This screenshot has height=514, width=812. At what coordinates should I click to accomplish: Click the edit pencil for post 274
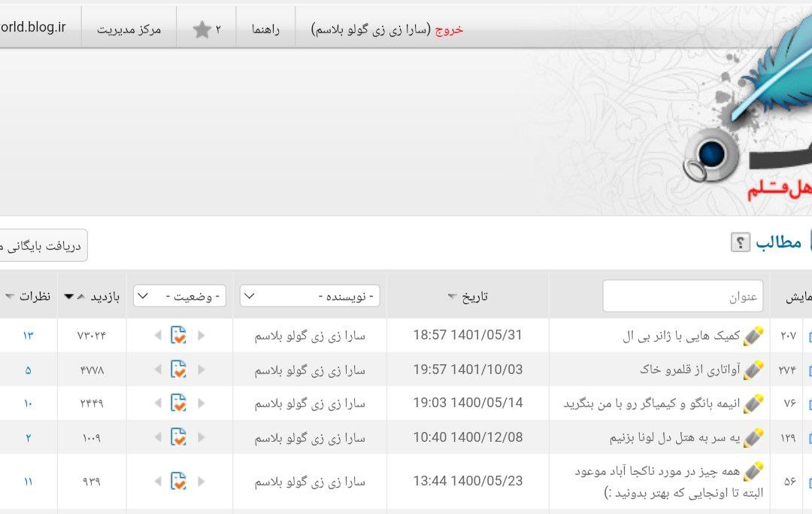point(753,370)
